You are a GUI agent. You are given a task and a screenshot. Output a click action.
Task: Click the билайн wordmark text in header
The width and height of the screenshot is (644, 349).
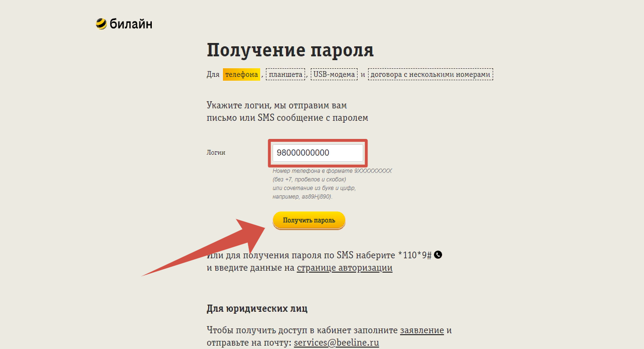[131, 24]
